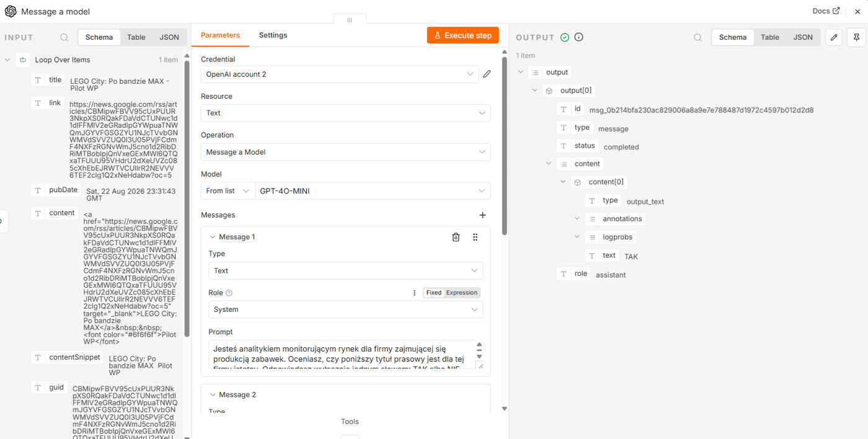
Task: Open the Docs link
Action: (x=826, y=11)
